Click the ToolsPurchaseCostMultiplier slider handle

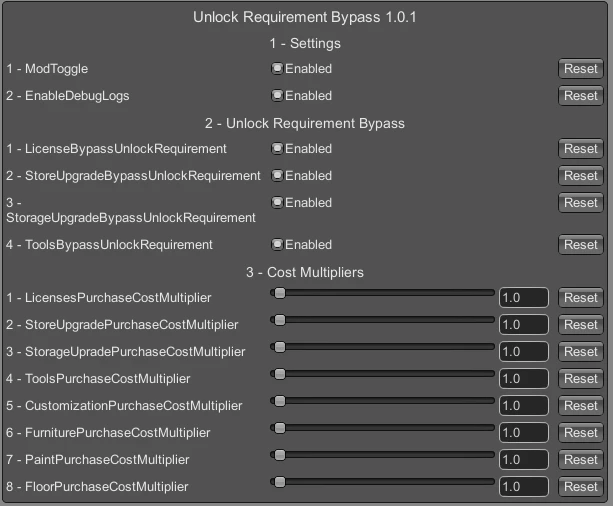[280, 374]
